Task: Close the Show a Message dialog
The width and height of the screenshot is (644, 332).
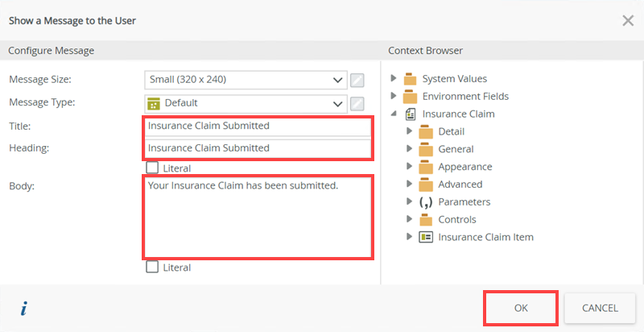Action: (628, 20)
